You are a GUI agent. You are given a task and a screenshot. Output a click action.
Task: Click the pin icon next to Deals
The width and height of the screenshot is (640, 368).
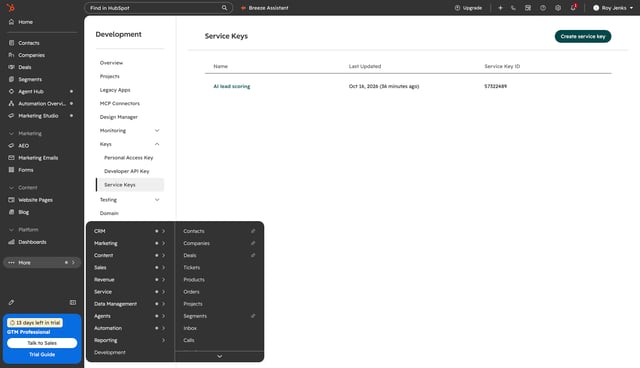click(x=253, y=255)
